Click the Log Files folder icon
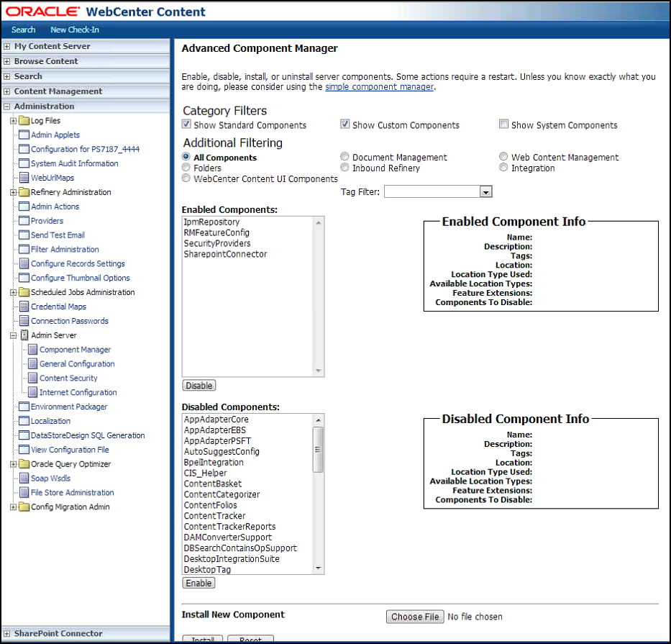The height and width of the screenshot is (644, 671). tap(24, 121)
